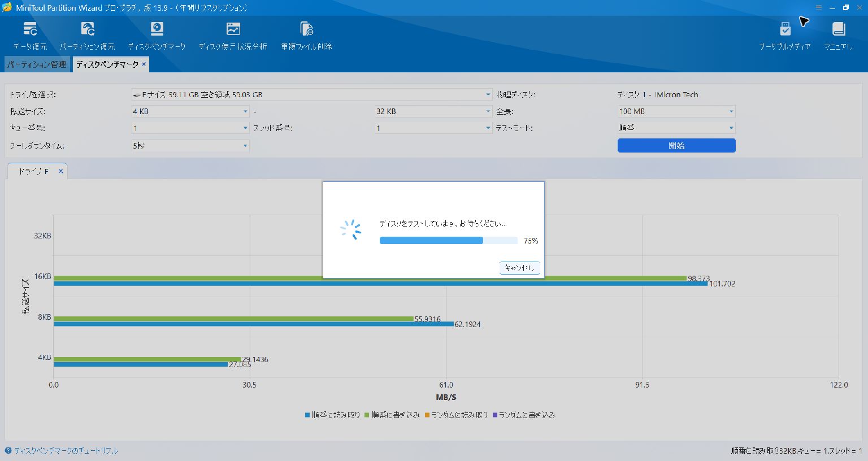The width and height of the screenshot is (868, 461).
Task: Close the Disk Benchmark tab
Action: 144,64
